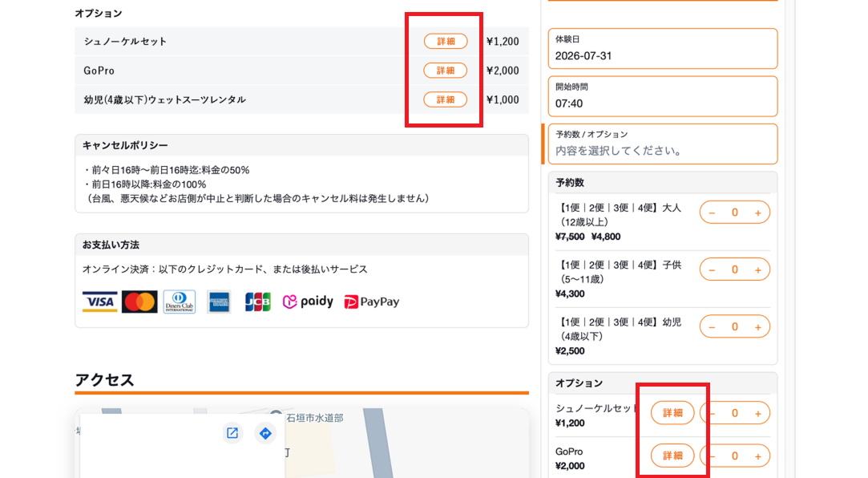
Task: Remove one シュノーケルセット in sidebar options
Action: [x=713, y=413]
